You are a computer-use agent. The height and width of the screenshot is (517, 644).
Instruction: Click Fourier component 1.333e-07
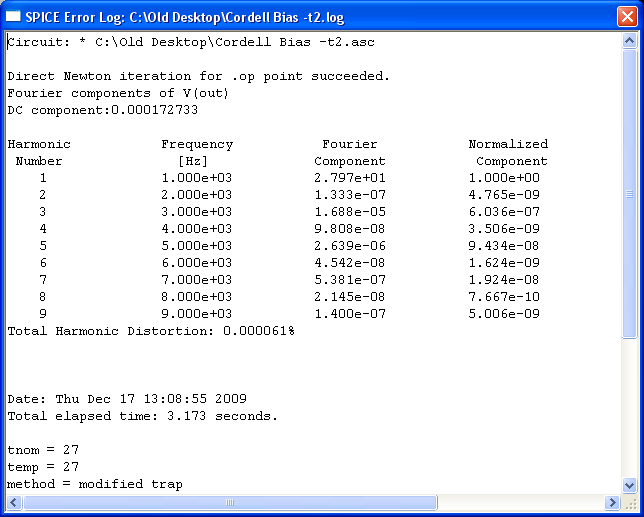click(x=350, y=195)
